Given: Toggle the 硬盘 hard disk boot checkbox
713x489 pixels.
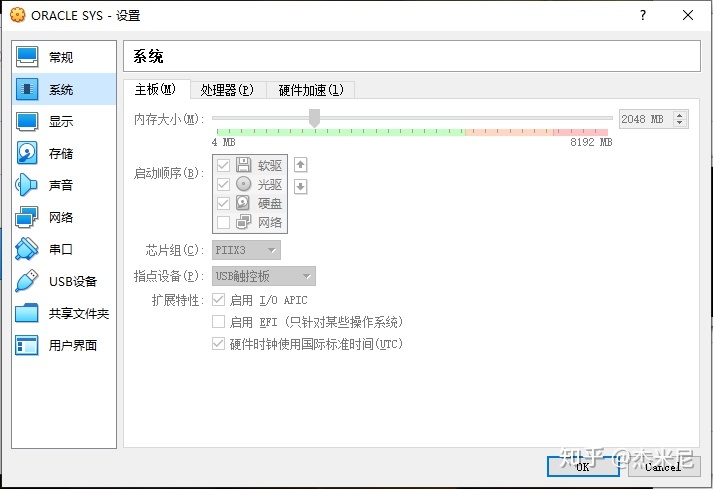Looking at the screenshot, I should click(223, 203).
